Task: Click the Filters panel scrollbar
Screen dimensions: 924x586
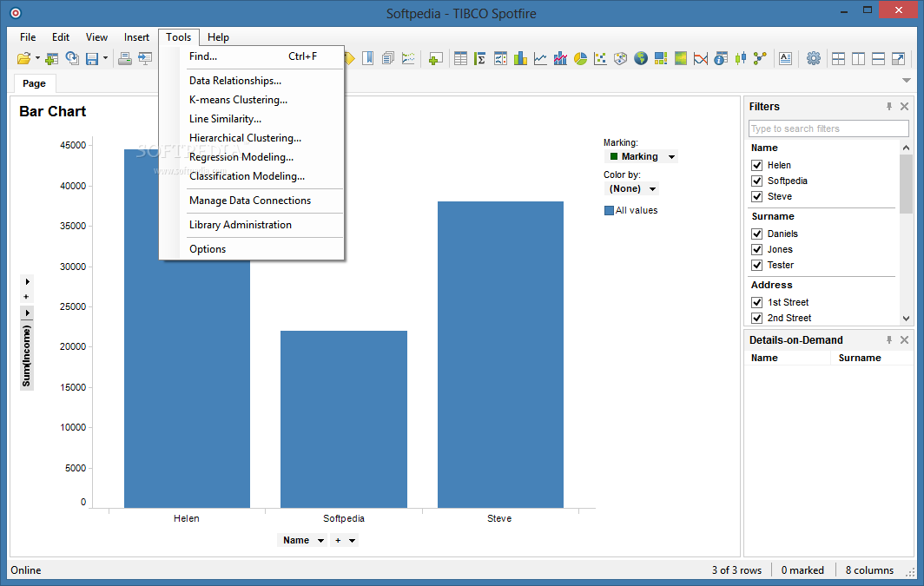Action: point(906,184)
